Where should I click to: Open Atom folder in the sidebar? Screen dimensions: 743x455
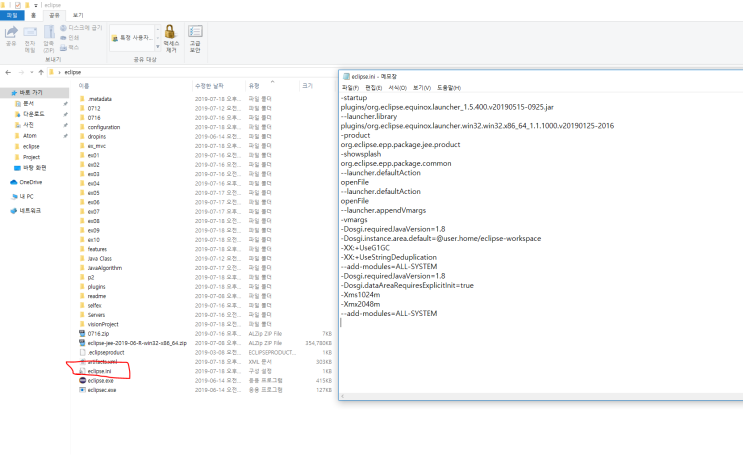(x=29, y=136)
